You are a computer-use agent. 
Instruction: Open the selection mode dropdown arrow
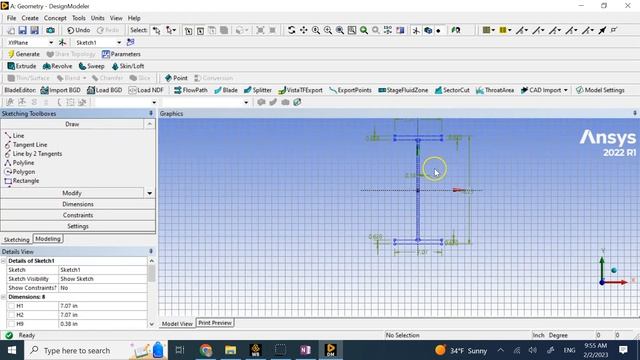click(x=174, y=30)
